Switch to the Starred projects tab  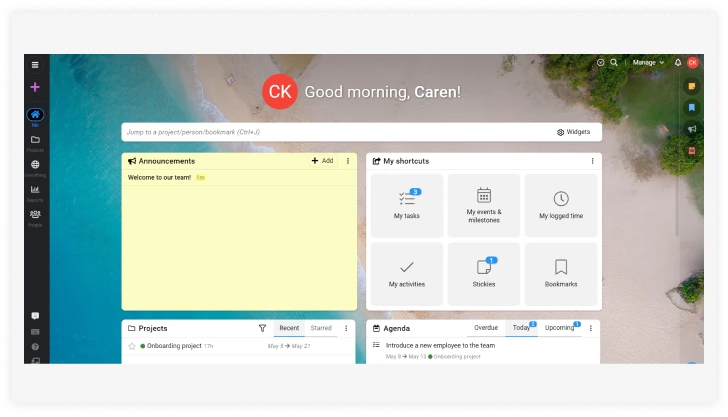point(321,328)
